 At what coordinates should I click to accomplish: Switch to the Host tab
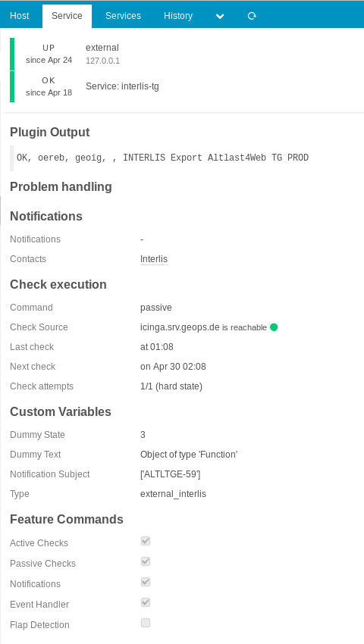(x=20, y=16)
